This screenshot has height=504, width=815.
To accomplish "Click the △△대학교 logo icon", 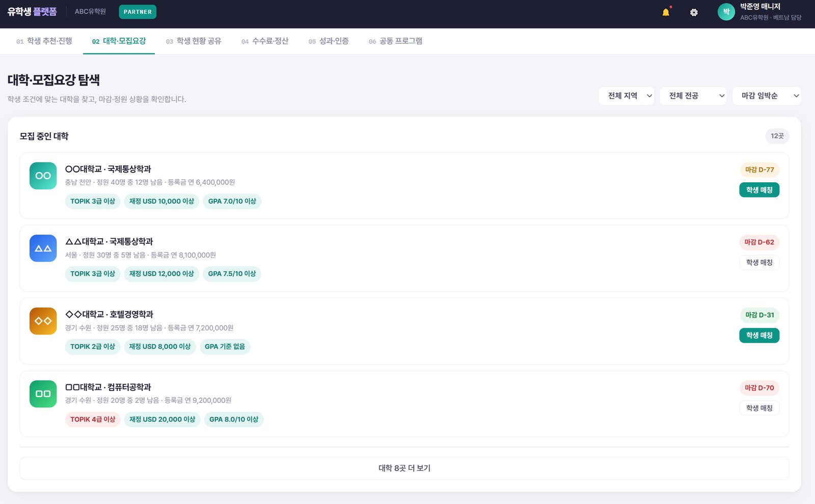I will point(43,248).
